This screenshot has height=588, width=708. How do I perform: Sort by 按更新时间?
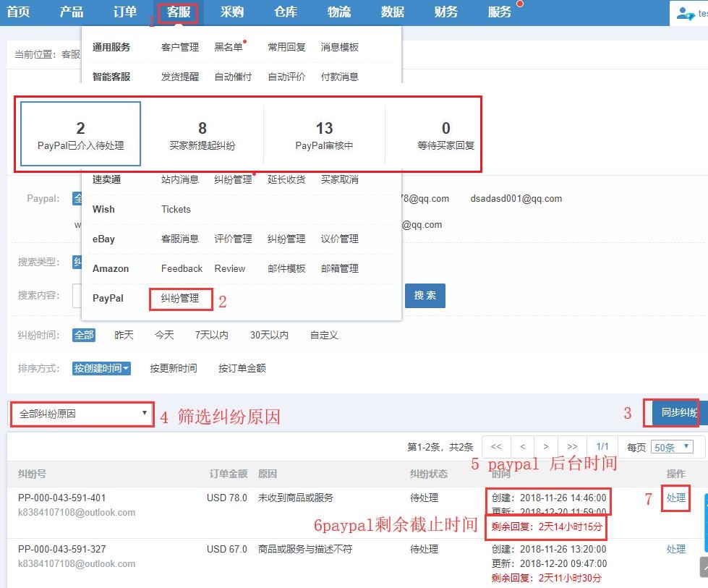[174, 369]
